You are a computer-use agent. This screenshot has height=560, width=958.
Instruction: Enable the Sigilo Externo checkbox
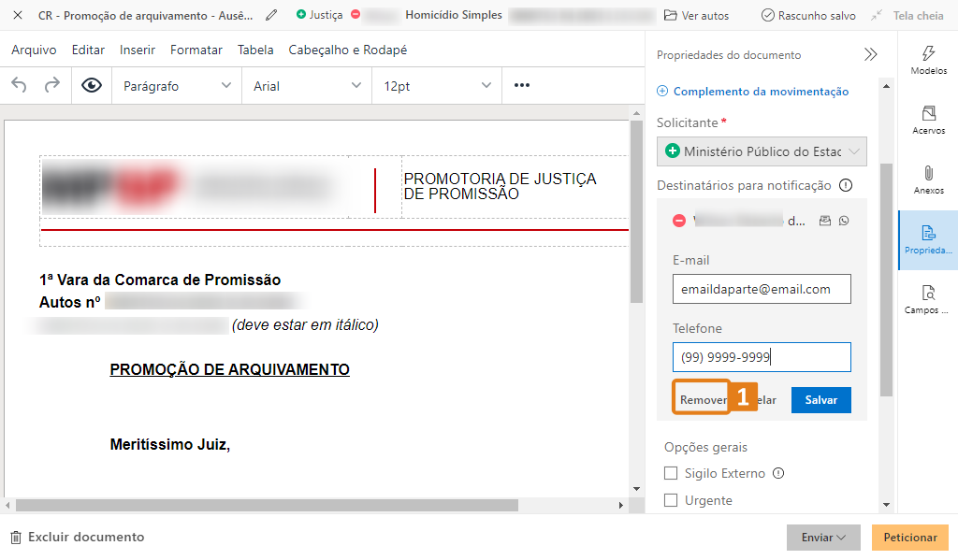670,473
